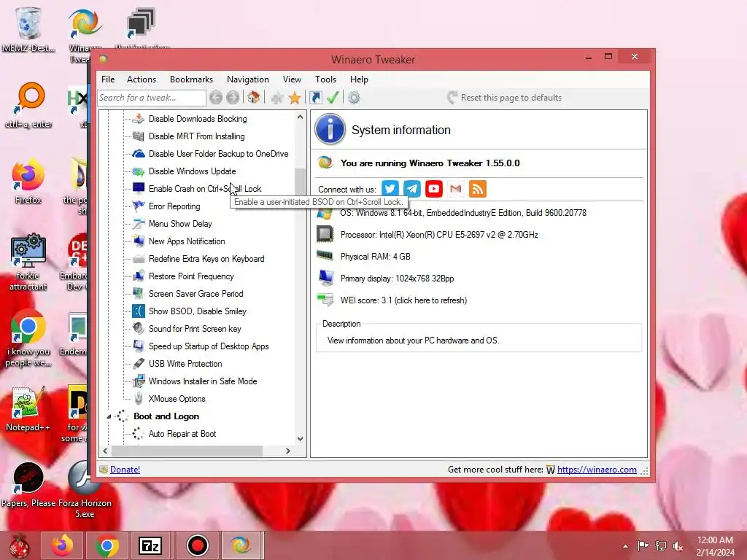
Task: Open the Twitter link icon
Action: [x=390, y=189]
